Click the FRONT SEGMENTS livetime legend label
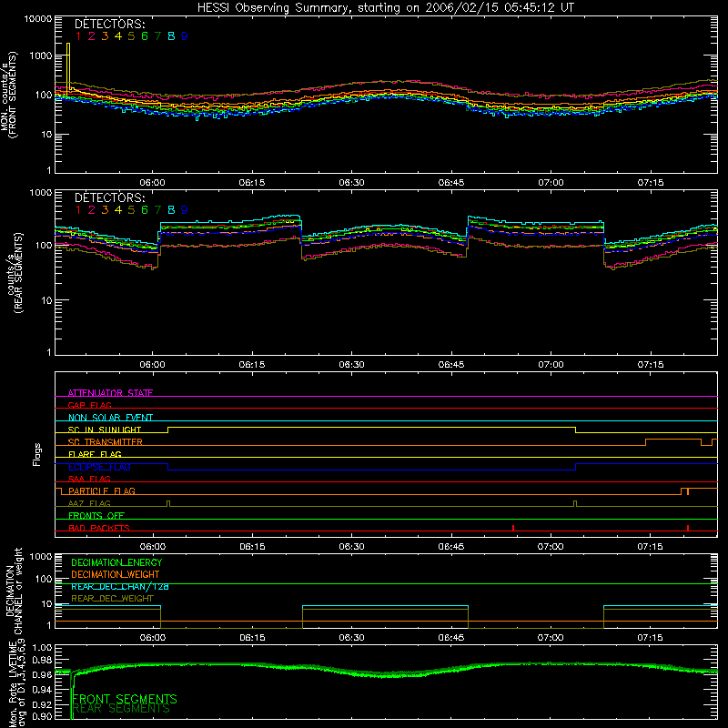This screenshot has height=728, width=728. coord(125,699)
